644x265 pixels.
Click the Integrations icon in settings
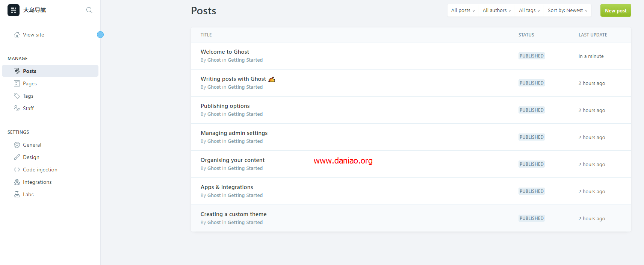17,182
